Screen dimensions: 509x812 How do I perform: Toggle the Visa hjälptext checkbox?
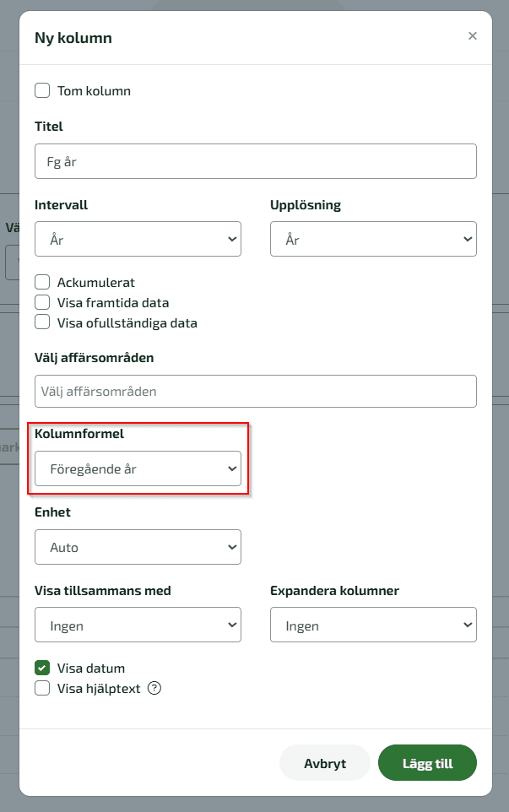pos(42,688)
